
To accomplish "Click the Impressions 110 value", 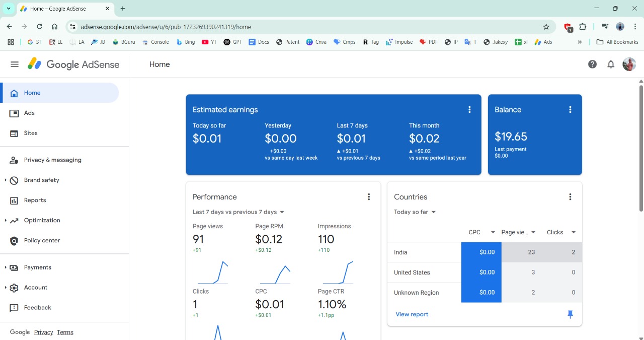I will point(326,239).
